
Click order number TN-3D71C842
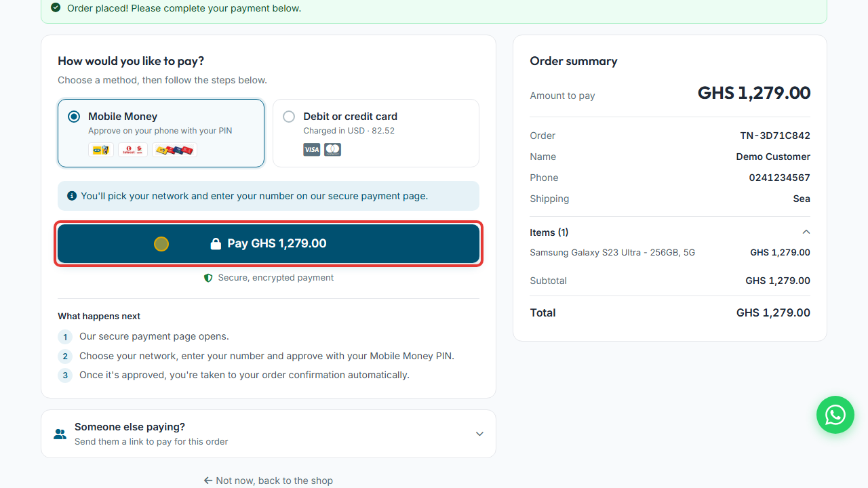pos(775,136)
